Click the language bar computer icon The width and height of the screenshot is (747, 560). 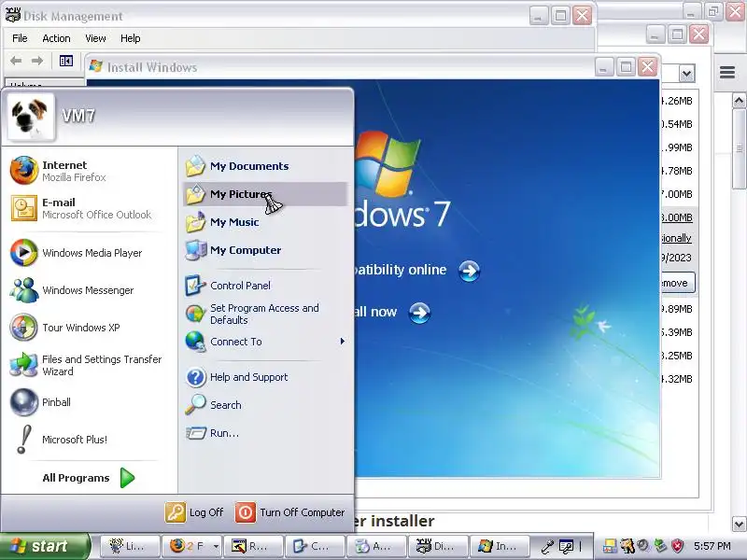click(567, 546)
